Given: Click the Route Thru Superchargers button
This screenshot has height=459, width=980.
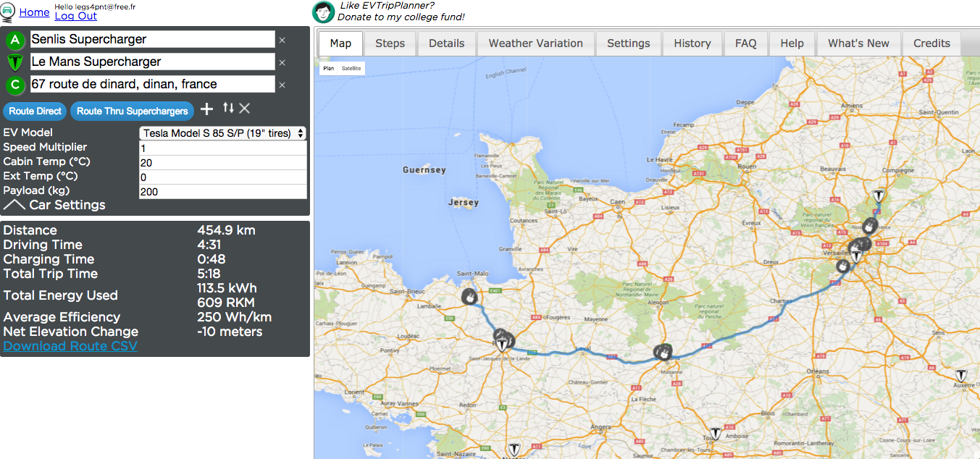Looking at the screenshot, I should (x=133, y=111).
